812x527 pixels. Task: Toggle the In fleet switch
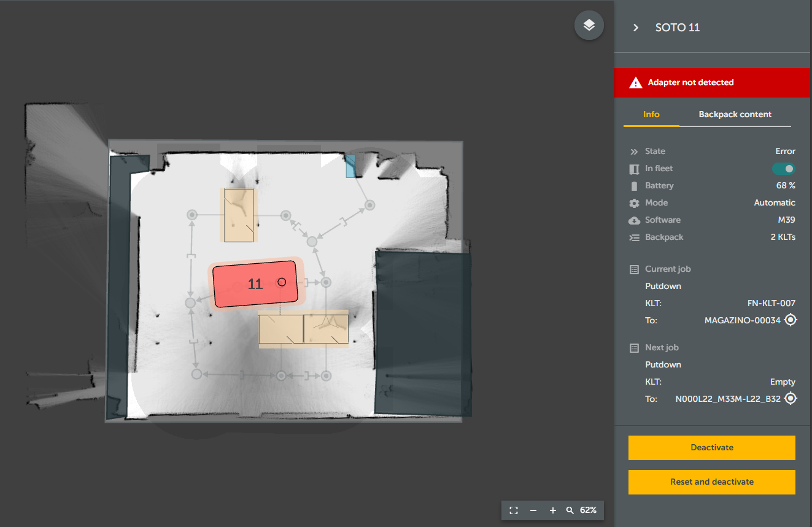tap(783, 169)
